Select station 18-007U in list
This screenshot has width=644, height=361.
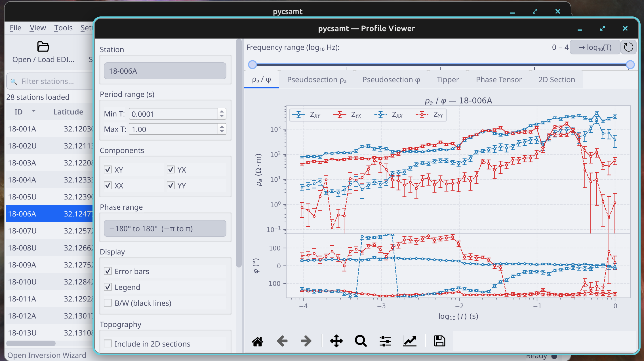(x=50, y=231)
